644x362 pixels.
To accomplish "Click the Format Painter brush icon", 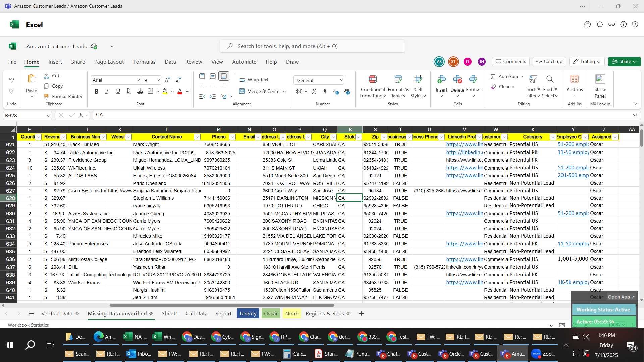I will [46, 96].
